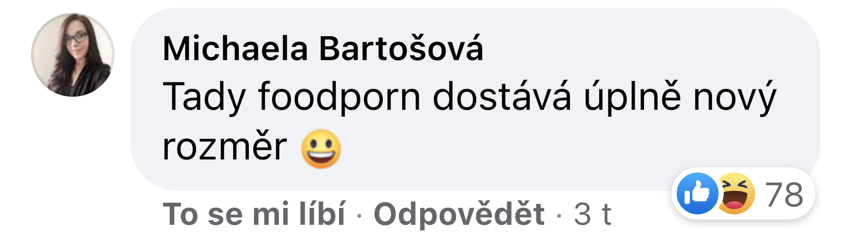Click the word "rozměr" in the comment
This screenshot has height=237, width=868.
tap(224, 146)
